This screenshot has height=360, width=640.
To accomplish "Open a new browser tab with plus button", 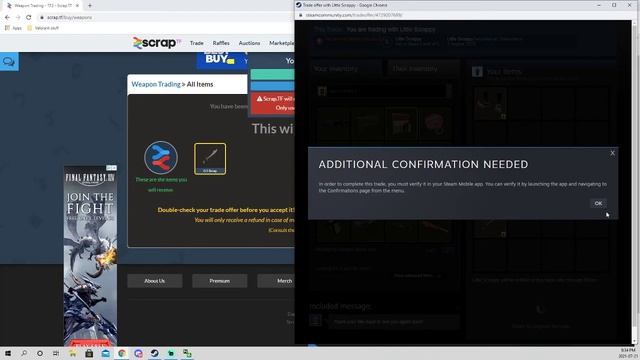I will click(x=90, y=6).
